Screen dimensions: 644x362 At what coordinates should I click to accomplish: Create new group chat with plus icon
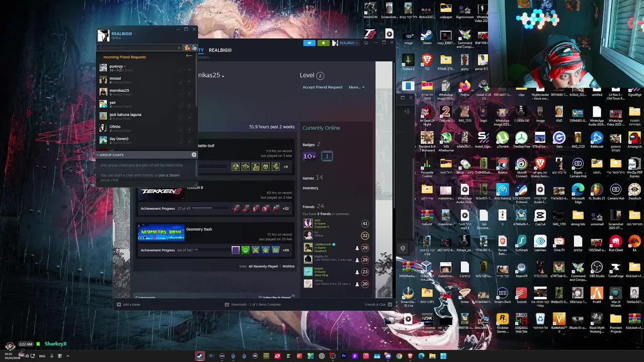(x=194, y=155)
